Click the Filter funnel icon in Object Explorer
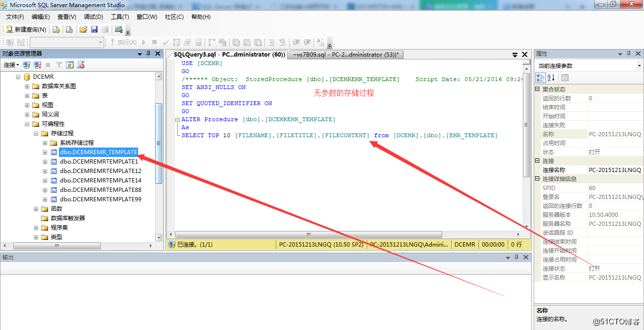The height and width of the screenshot is (330, 644). pos(59,65)
